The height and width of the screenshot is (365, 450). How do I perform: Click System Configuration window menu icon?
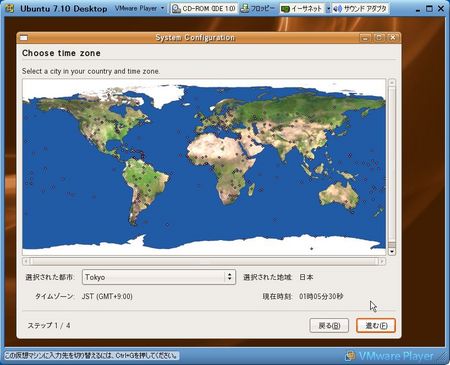coord(23,38)
